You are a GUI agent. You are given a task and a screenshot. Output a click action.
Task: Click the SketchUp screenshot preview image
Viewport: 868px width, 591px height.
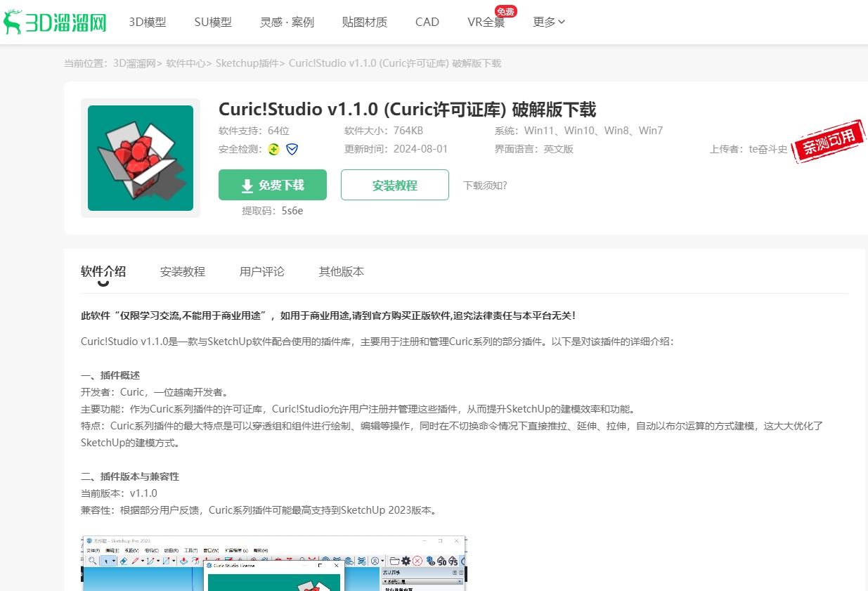point(273,563)
